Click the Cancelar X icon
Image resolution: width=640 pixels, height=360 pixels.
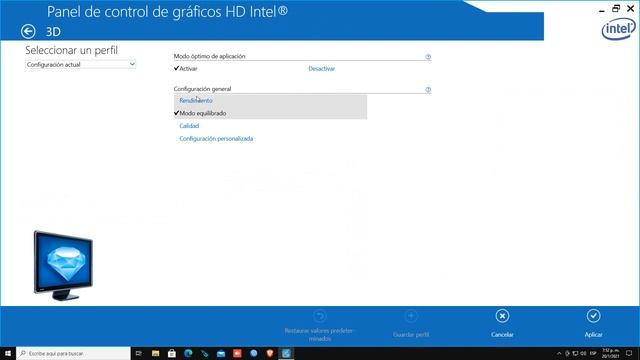point(502,316)
